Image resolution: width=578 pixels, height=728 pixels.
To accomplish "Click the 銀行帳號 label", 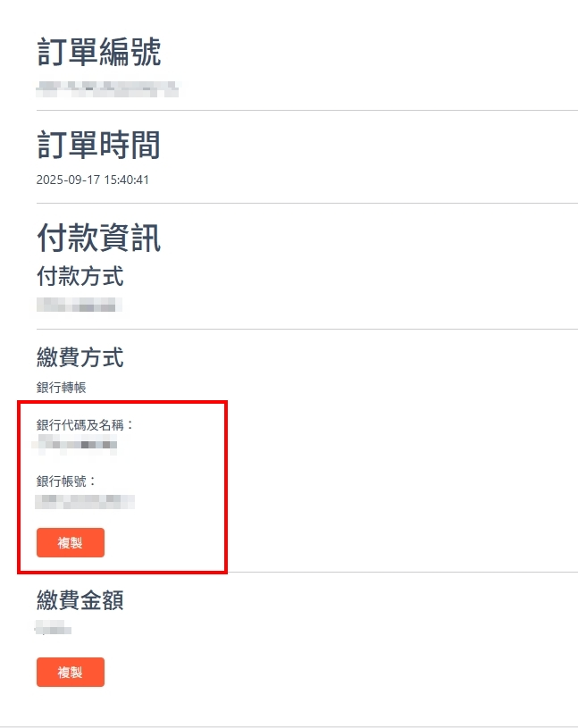I will pos(66,481).
